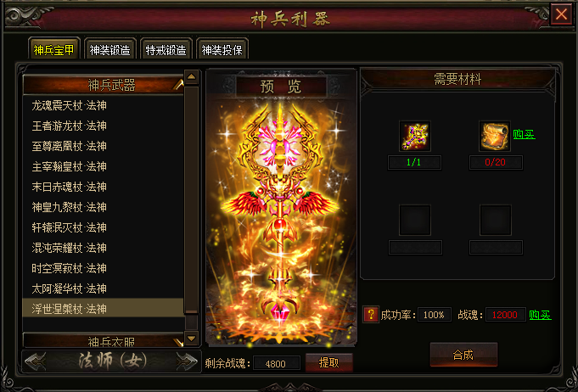Click the 提取 extract button
Viewport: 578px width, 392px height.
coord(328,363)
